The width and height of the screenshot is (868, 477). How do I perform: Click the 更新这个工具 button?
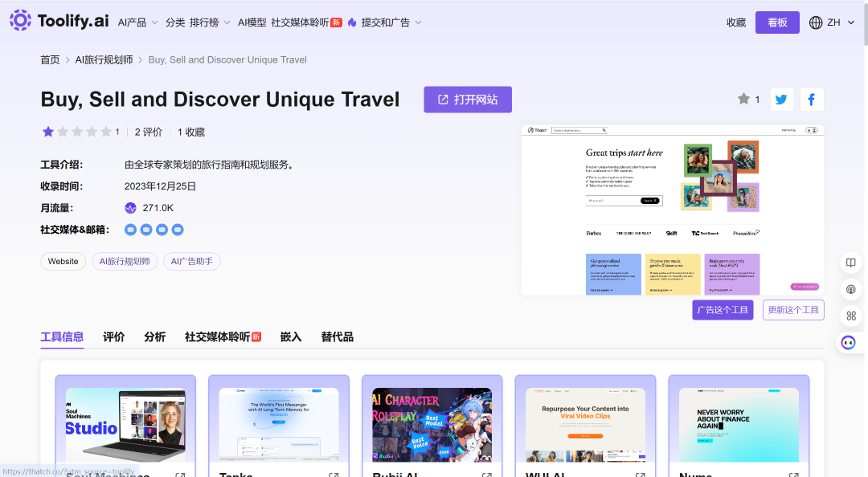[x=793, y=310]
